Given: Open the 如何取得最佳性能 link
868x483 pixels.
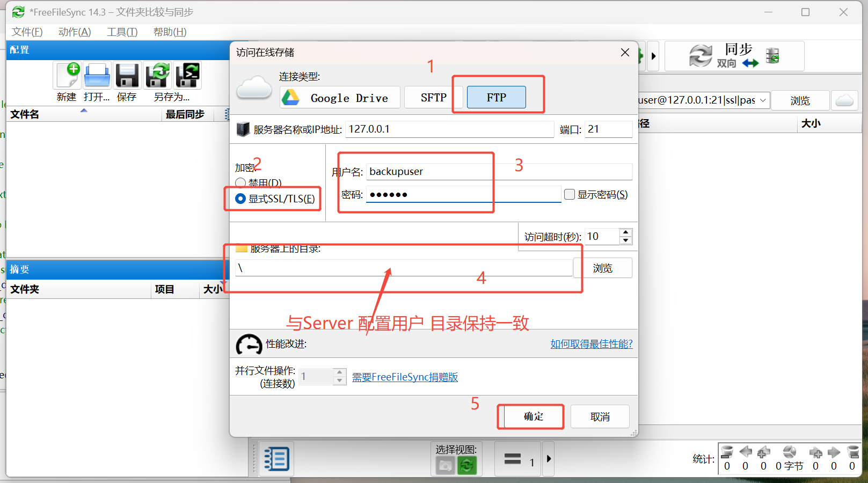Looking at the screenshot, I should [592, 344].
